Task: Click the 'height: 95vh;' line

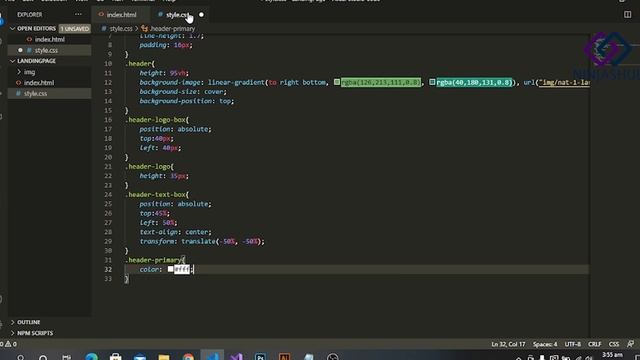Action: click(164, 73)
